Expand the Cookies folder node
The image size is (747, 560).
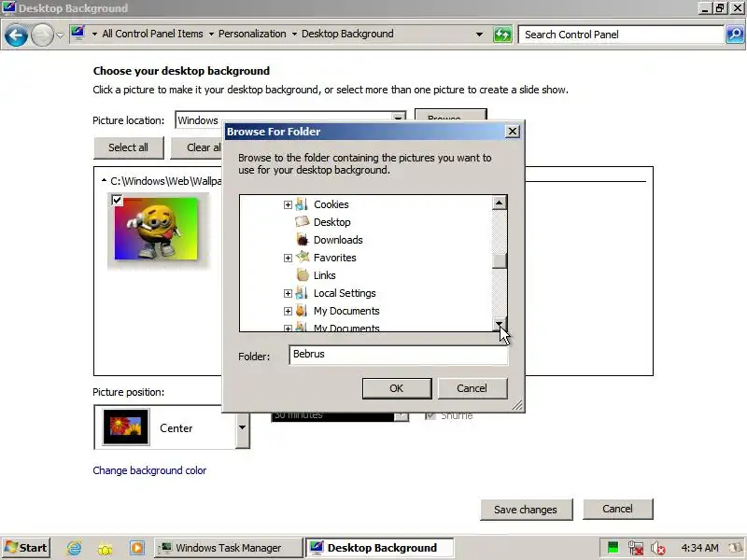click(288, 204)
